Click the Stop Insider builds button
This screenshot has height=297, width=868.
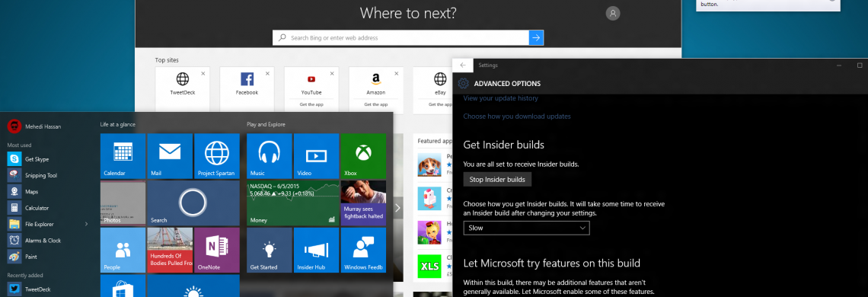[497, 180]
